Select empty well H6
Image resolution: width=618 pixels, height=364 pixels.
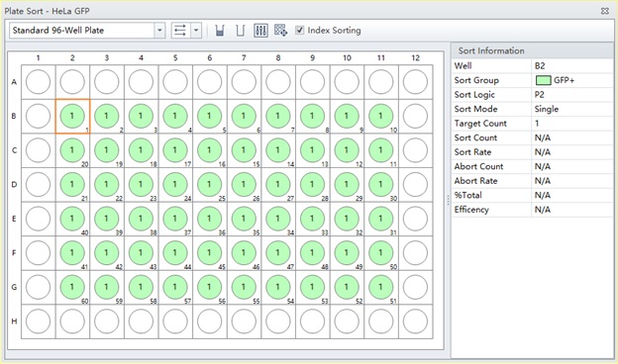point(209,321)
